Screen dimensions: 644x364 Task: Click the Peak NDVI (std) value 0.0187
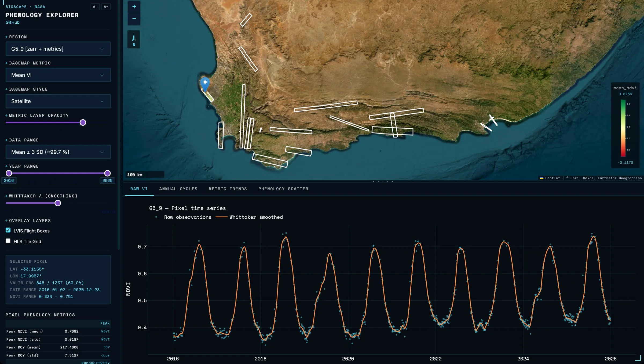pos(72,339)
